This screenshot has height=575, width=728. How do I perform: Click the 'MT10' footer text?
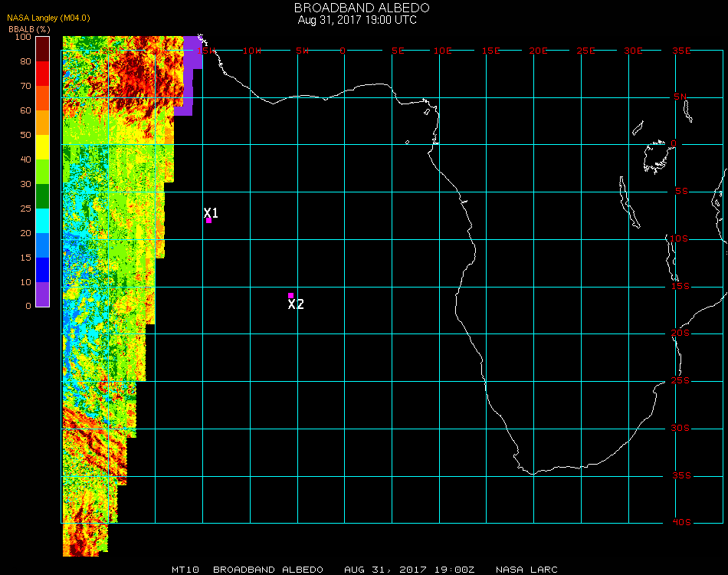(x=185, y=570)
